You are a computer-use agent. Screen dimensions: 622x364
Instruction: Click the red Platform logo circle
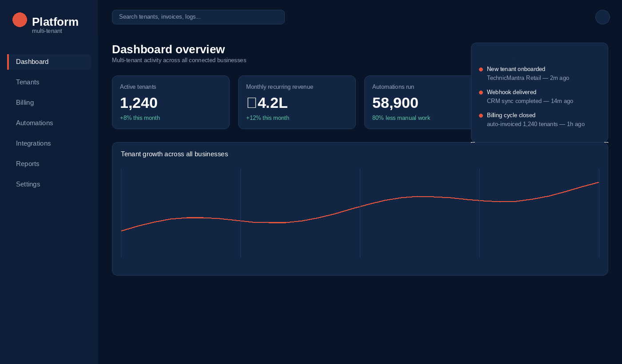[20, 20]
